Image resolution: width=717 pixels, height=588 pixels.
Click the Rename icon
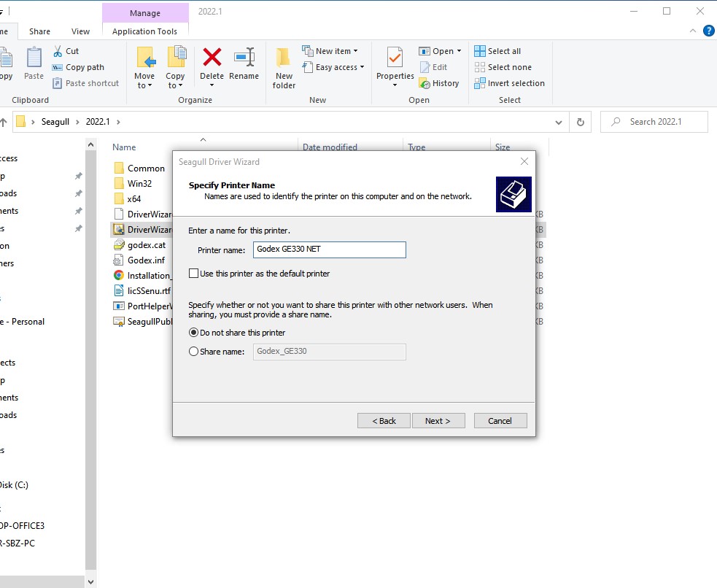click(x=244, y=57)
